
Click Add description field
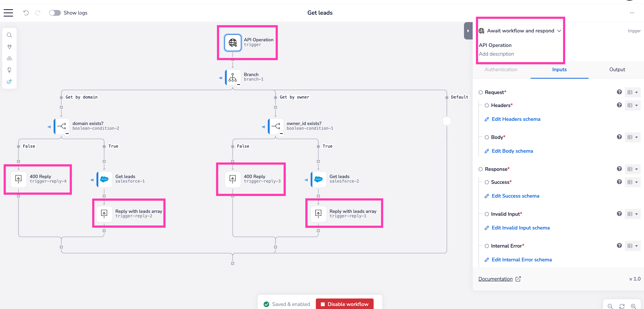click(x=496, y=54)
